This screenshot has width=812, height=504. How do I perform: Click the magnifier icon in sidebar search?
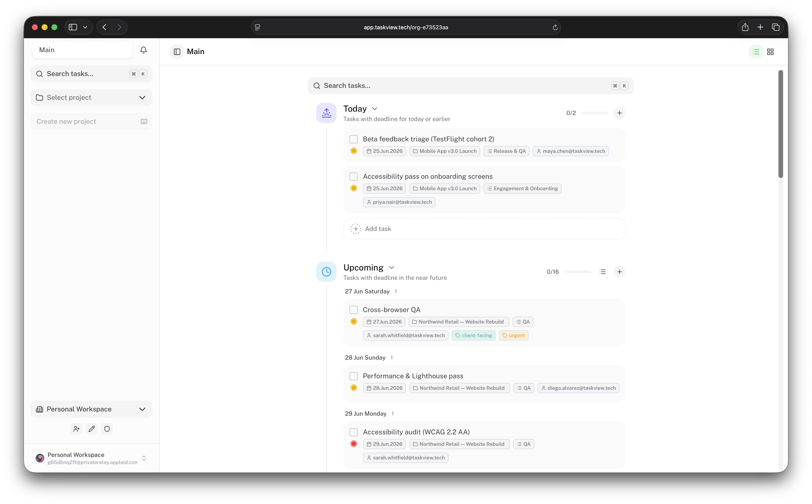coord(39,74)
